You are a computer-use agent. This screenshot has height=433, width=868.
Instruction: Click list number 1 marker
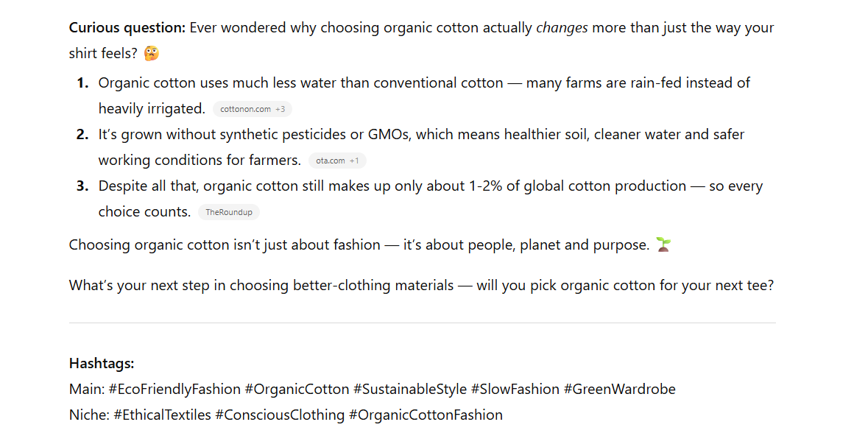(x=83, y=83)
